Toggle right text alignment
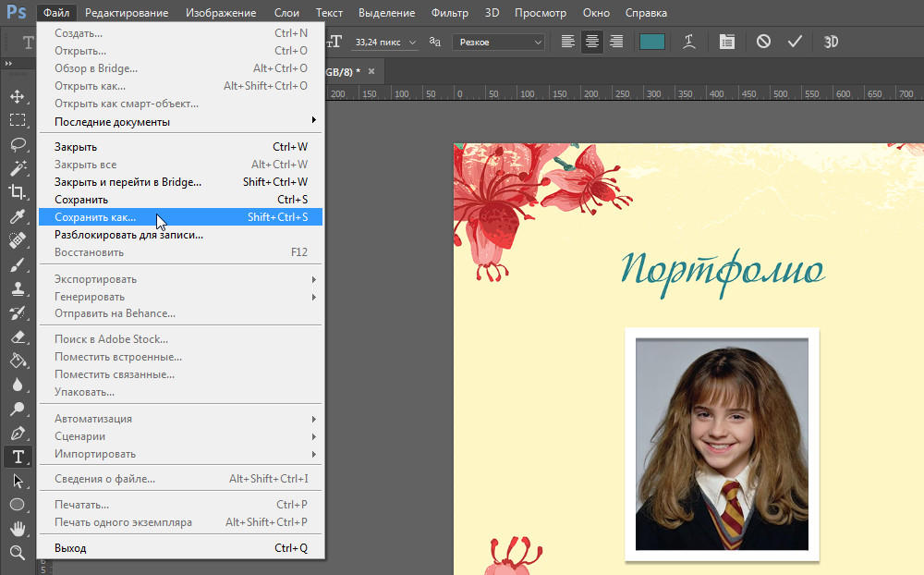Screen dimensions: 924x575 pyautogui.click(x=615, y=42)
